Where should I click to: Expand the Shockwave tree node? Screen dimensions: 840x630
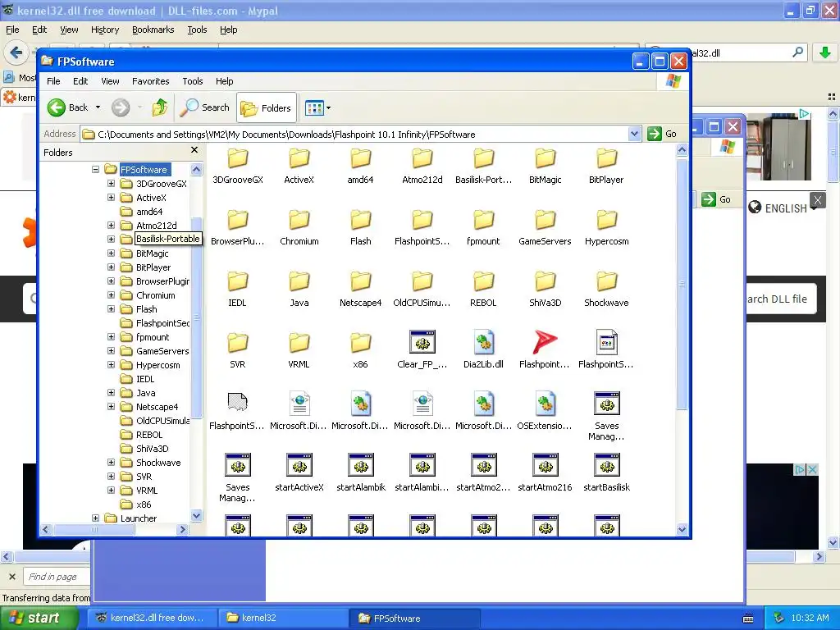(x=111, y=463)
